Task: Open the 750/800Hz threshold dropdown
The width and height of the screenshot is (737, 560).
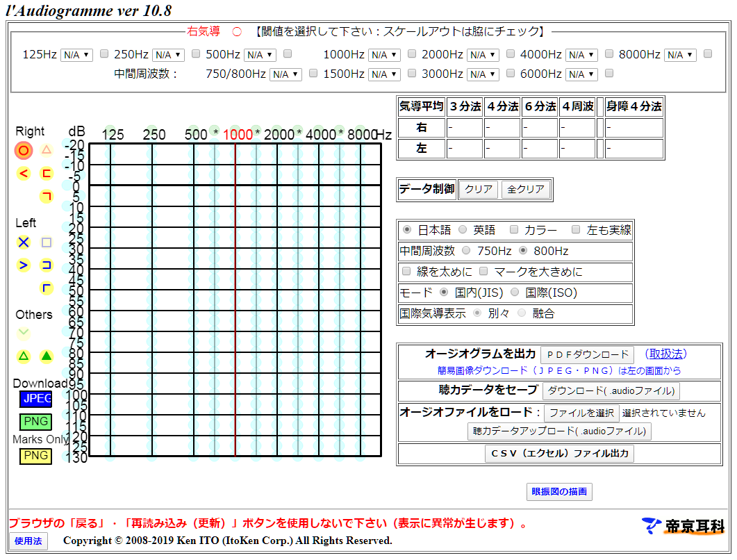Action: [x=285, y=74]
